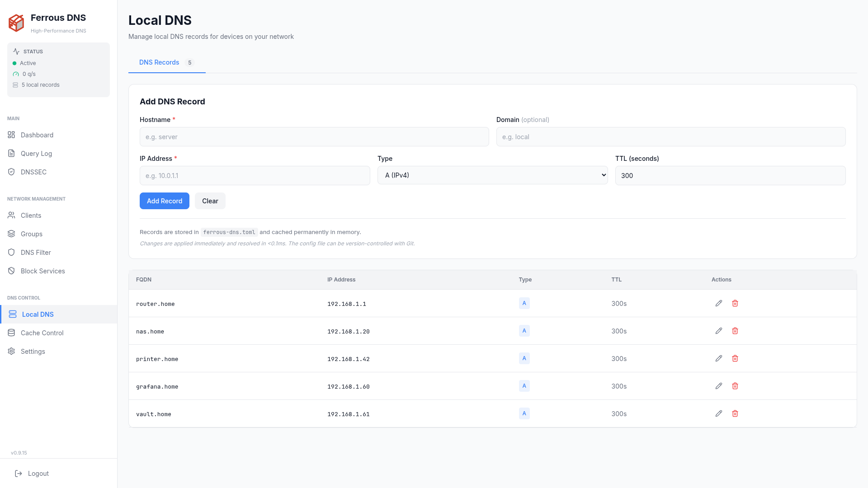
Task: Click the IP Address column header
Action: click(x=341, y=280)
